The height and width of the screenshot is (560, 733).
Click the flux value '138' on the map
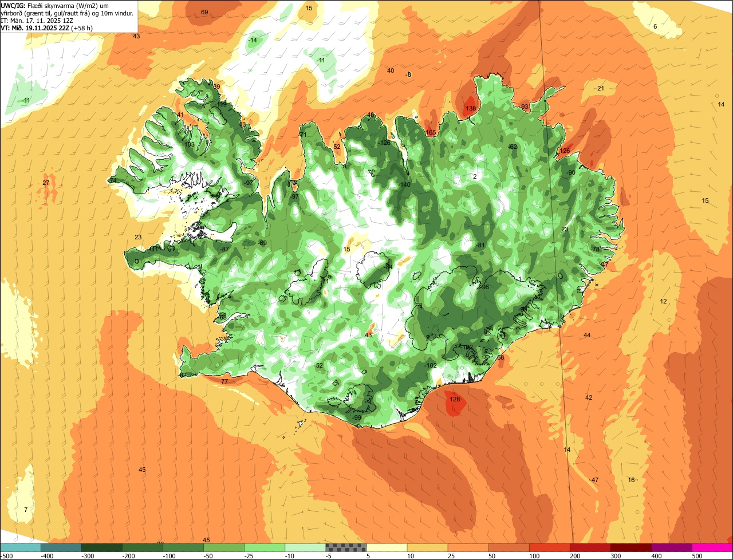[x=471, y=109]
